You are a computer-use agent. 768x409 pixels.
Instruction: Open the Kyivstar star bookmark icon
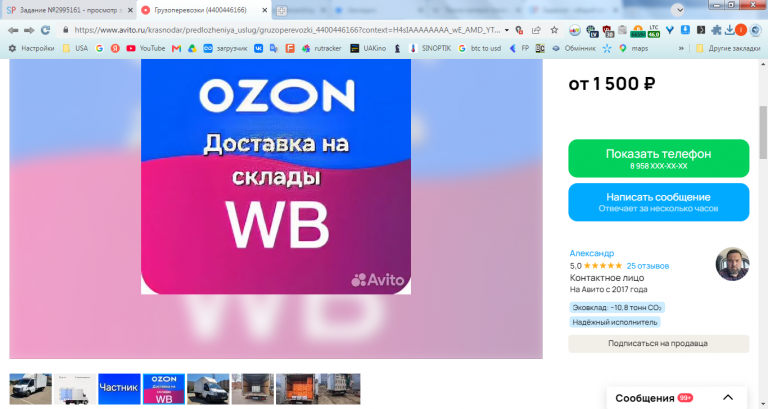pos(607,48)
